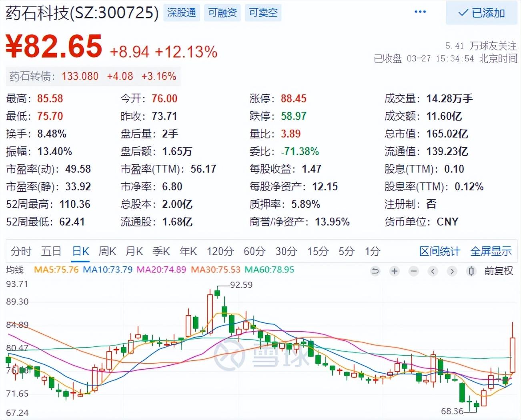Click the 已添加 watchlist button
Screen dimensions: 521x420
[x=481, y=13]
